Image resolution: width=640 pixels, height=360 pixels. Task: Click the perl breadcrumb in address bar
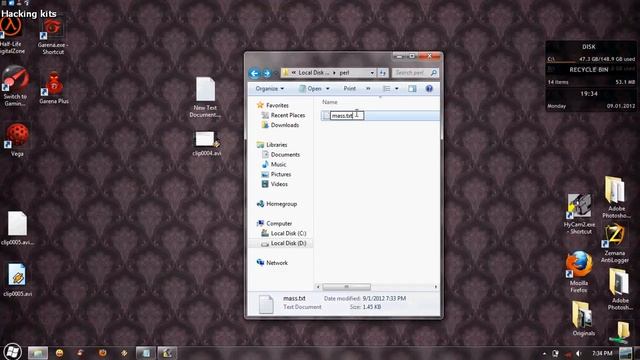pos(344,73)
